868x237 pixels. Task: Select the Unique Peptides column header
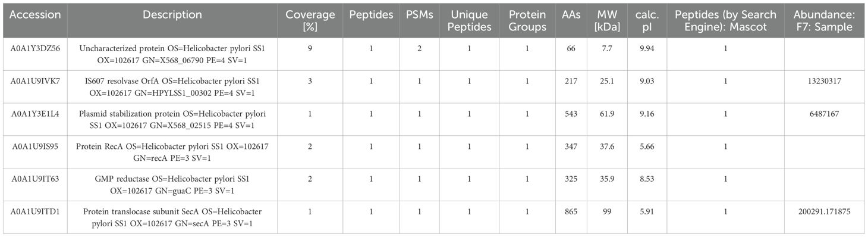point(470,20)
